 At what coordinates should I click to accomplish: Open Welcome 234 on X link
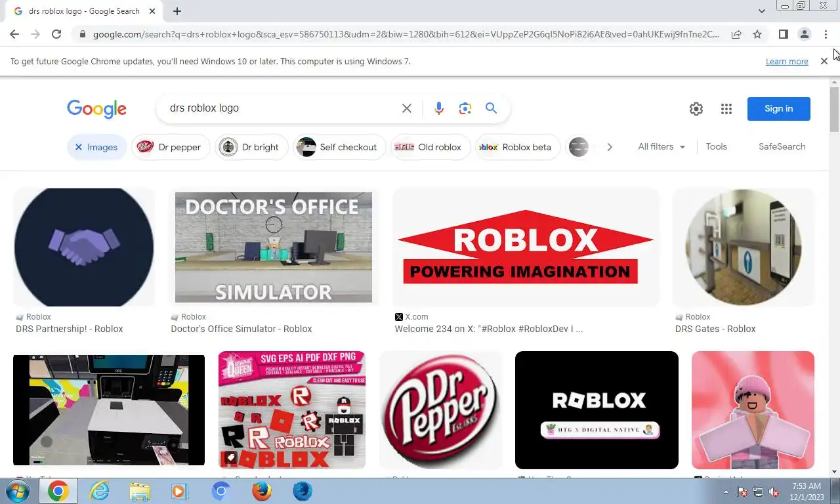pyautogui.click(x=489, y=329)
